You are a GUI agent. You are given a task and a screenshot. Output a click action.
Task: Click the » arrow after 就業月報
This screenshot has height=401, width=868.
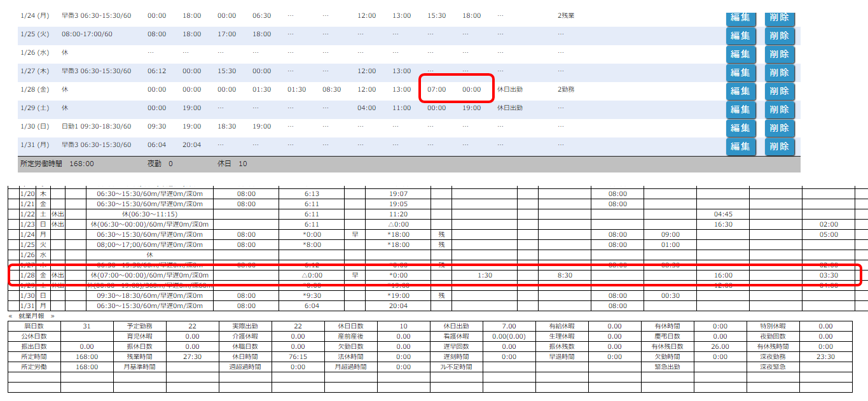[x=52, y=316]
